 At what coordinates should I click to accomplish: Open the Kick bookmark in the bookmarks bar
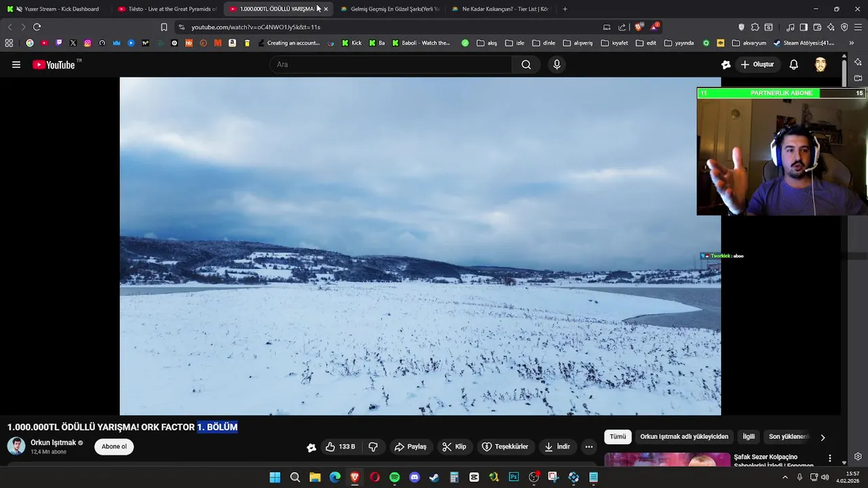[x=351, y=43]
